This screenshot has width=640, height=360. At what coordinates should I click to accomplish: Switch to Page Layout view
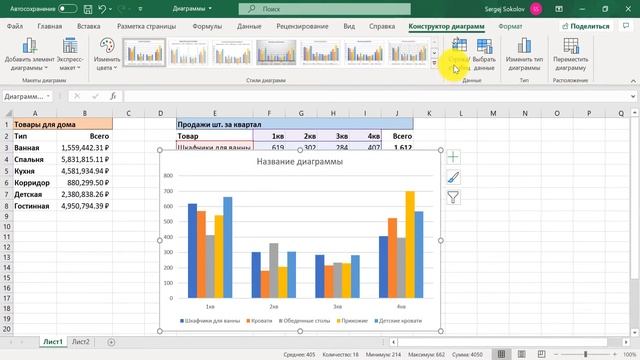pos(521,354)
